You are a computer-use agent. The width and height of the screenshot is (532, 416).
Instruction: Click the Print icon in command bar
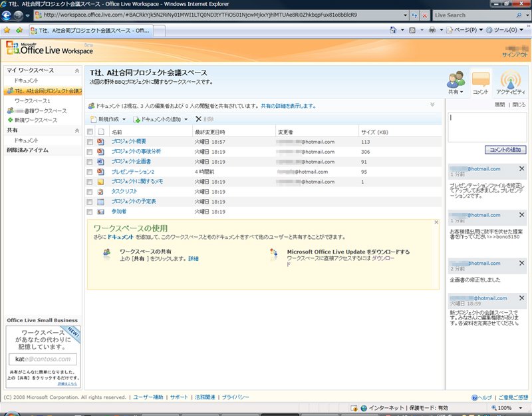pos(432,30)
